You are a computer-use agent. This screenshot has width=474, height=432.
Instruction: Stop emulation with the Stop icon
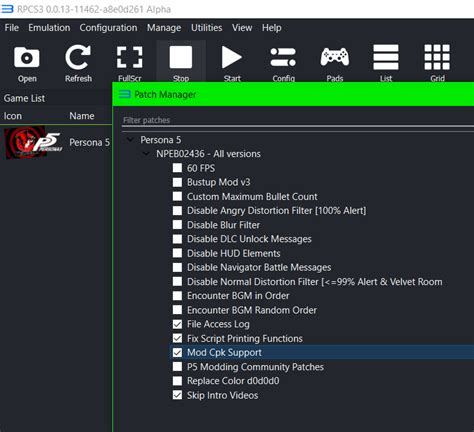click(181, 57)
